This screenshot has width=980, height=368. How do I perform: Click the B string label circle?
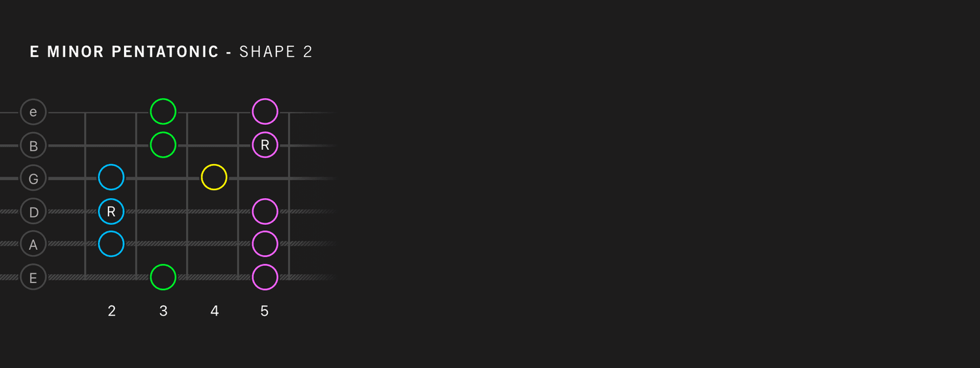(33, 145)
